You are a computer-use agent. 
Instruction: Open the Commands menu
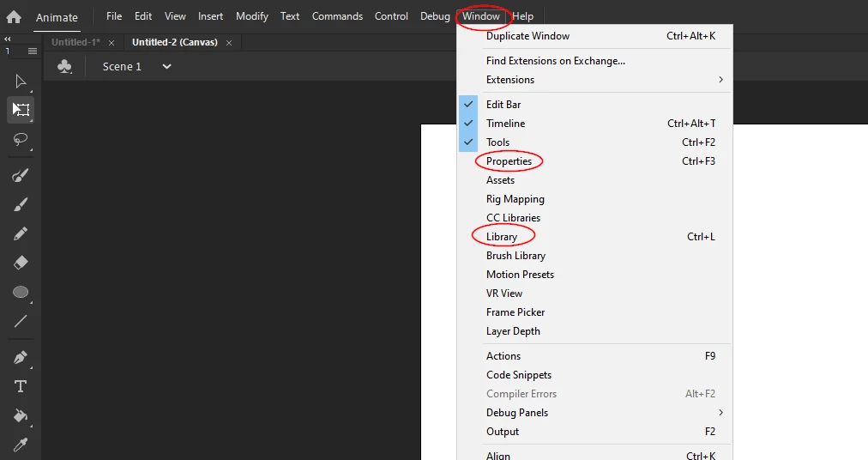click(x=337, y=16)
